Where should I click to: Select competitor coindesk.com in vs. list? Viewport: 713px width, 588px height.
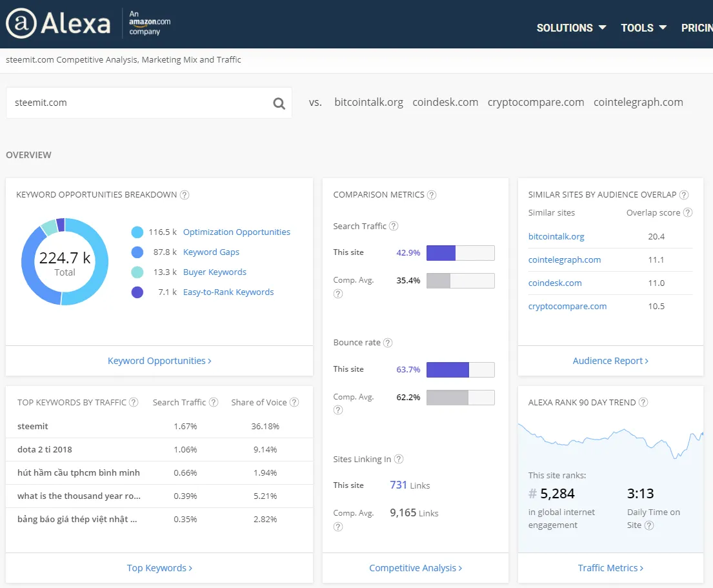click(x=445, y=103)
